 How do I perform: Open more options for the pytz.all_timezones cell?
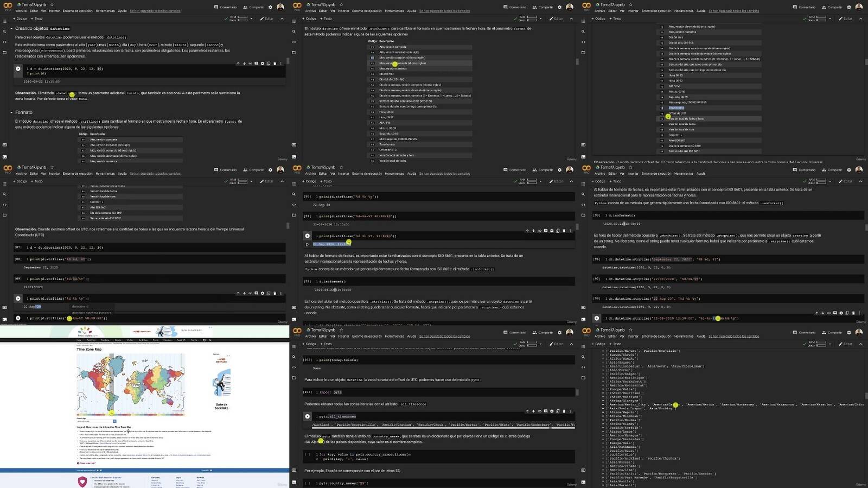(x=570, y=411)
